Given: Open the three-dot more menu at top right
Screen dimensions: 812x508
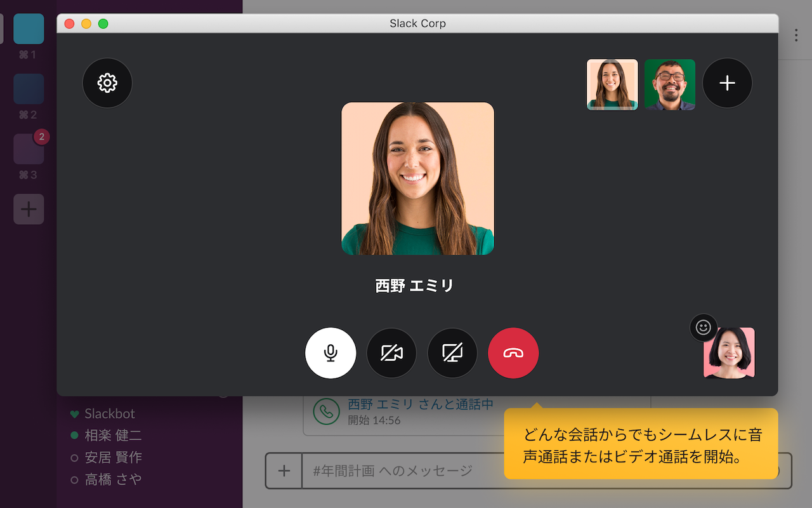Looking at the screenshot, I should point(796,35).
